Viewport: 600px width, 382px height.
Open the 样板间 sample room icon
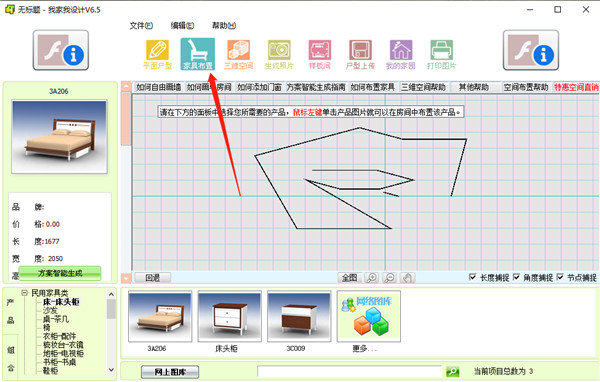click(x=320, y=54)
